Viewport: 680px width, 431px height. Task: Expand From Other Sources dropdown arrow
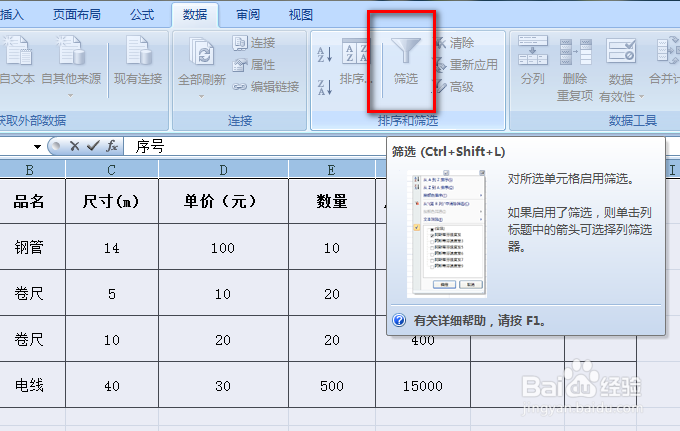pyautogui.click(x=70, y=95)
